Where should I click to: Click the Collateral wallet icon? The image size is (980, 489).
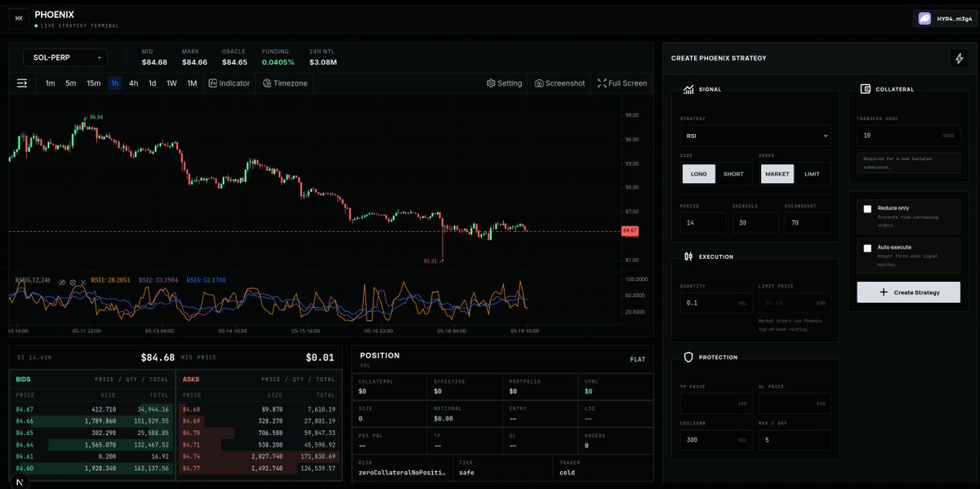[x=865, y=89]
